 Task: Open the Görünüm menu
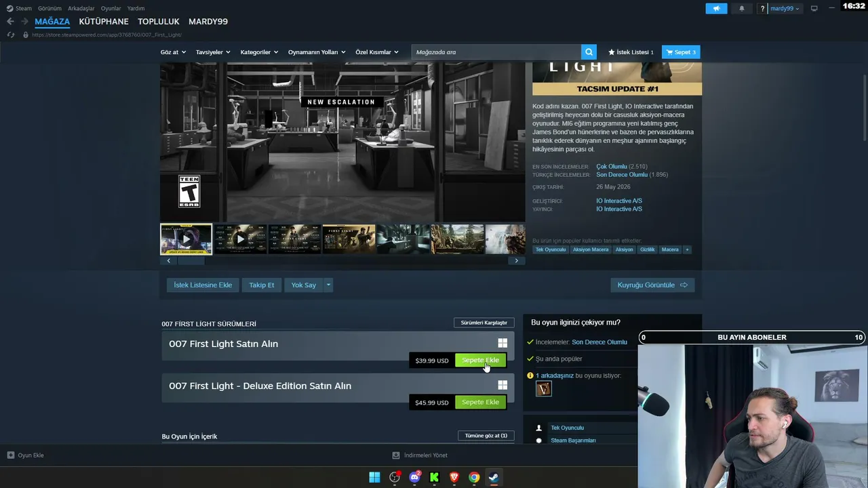50,9
